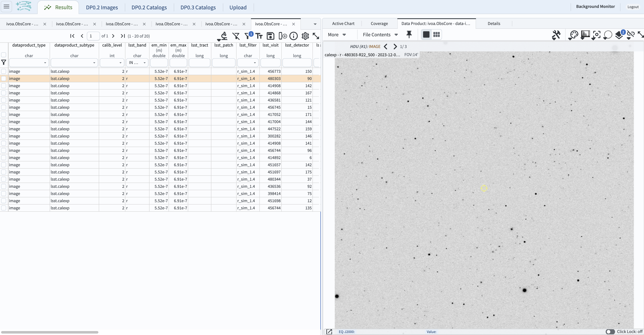Open the table options gear icon
This screenshot has height=335, width=644.
(305, 36)
